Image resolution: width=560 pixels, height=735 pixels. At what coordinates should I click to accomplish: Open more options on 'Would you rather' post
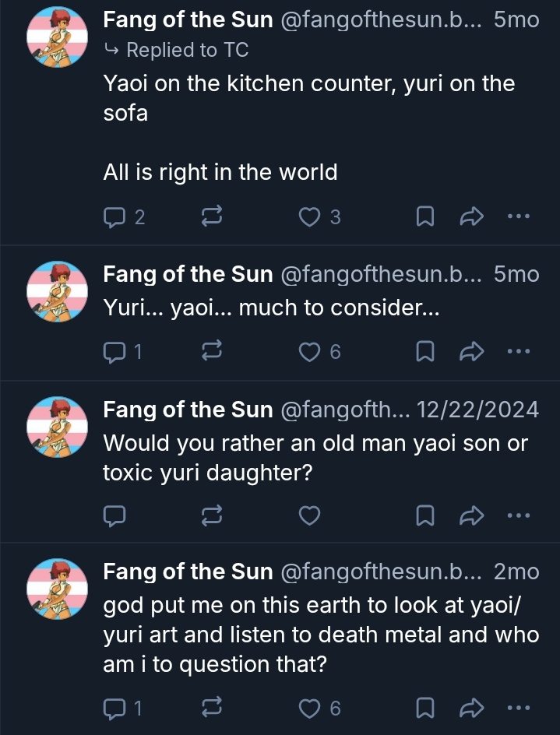coord(518,515)
